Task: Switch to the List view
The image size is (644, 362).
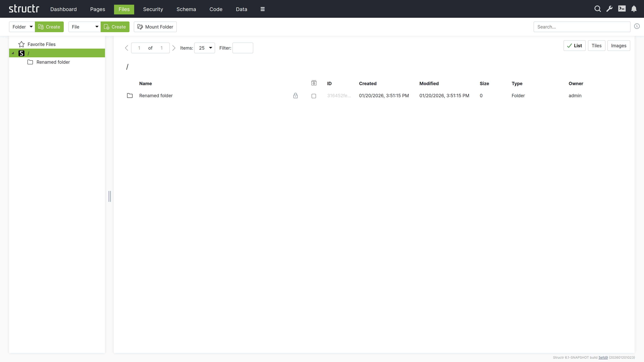Action: 574,46
